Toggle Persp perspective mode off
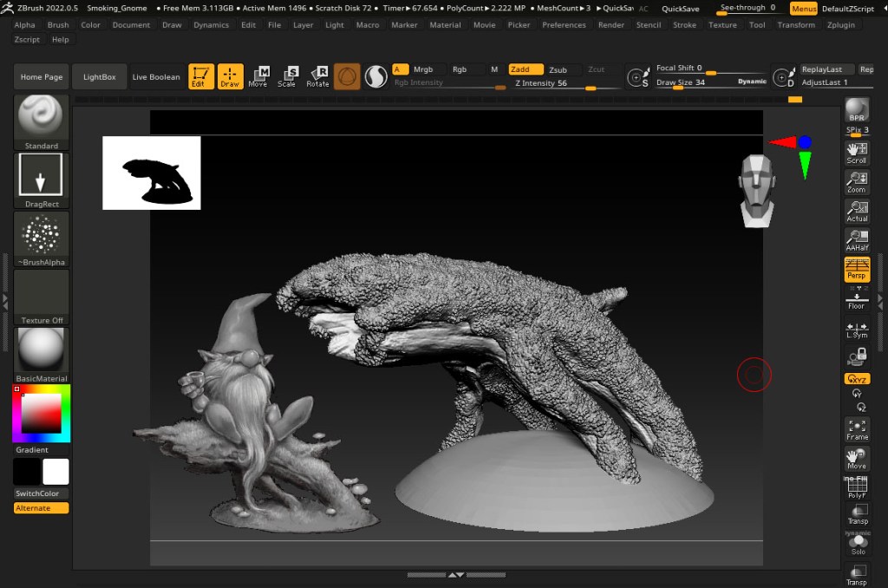The height and width of the screenshot is (588, 888). pyautogui.click(x=857, y=270)
